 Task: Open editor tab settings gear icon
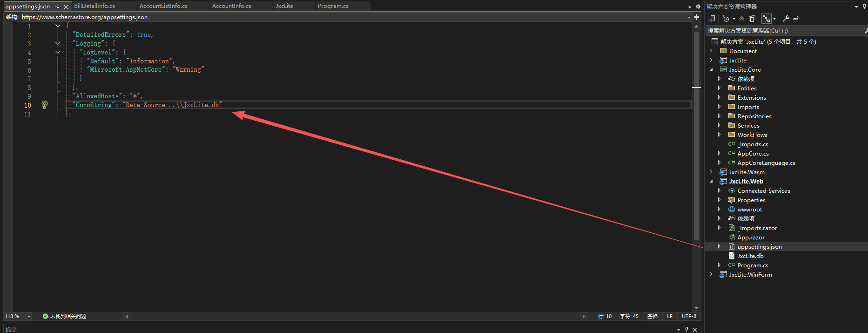(698, 7)
